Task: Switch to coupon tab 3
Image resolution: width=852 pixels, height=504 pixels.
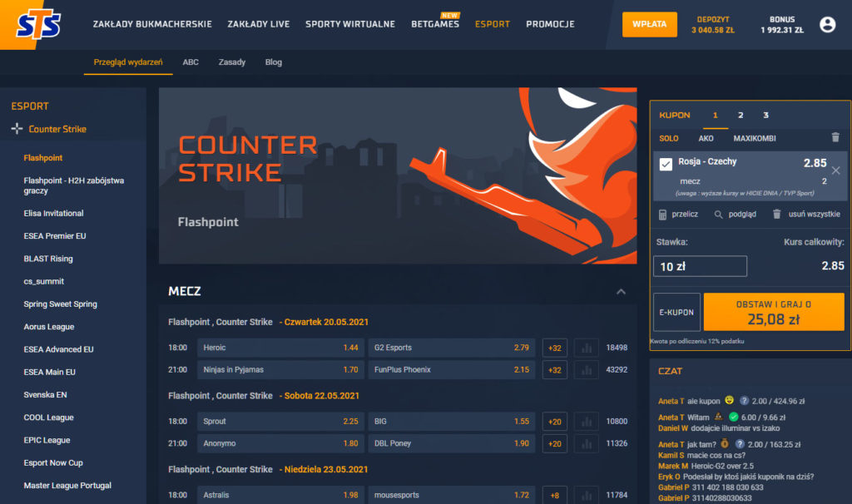Action: click(x=765, y=115)
